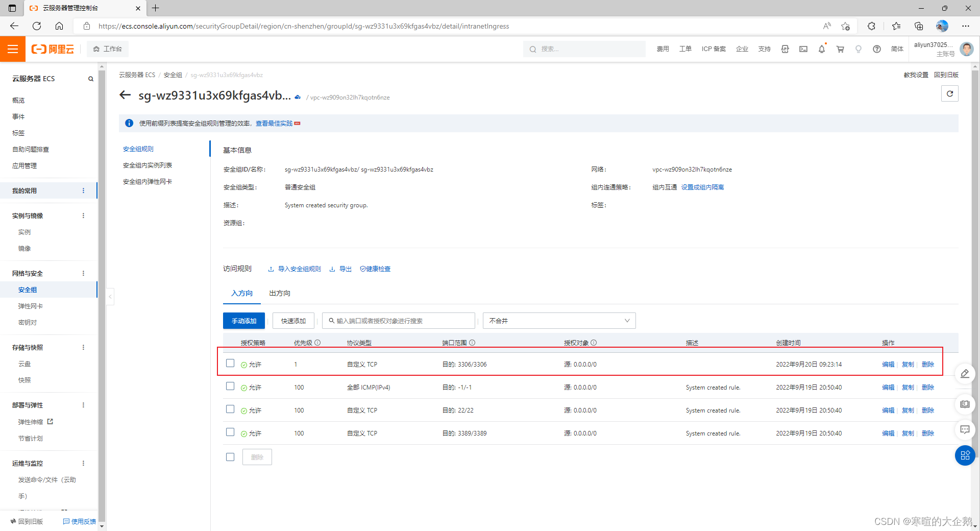This screenshot has width=980, height=531.
Task: Open browser favorites star icon
Action: pos(896,26)
